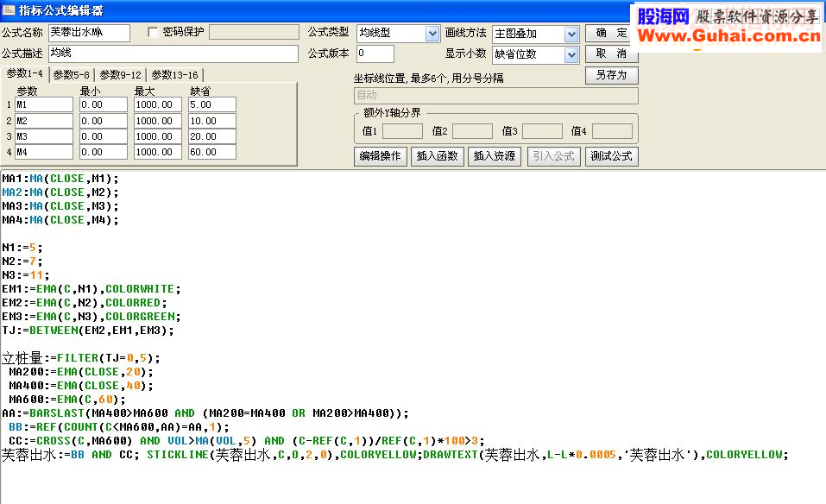Click the MA200:=EMA(CLOSE,20) line

pos(81,372)
